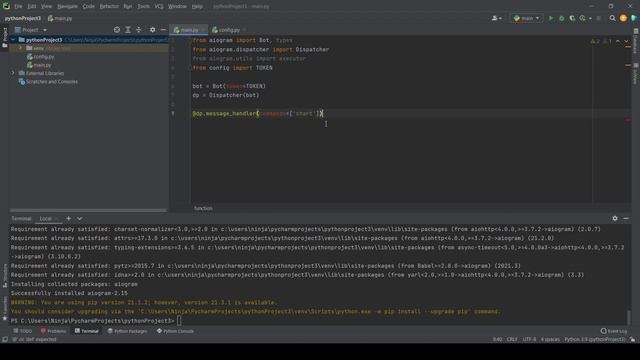Click the green Run button
The width and height of the screenshot is (640, 360).
pos(551,18)
